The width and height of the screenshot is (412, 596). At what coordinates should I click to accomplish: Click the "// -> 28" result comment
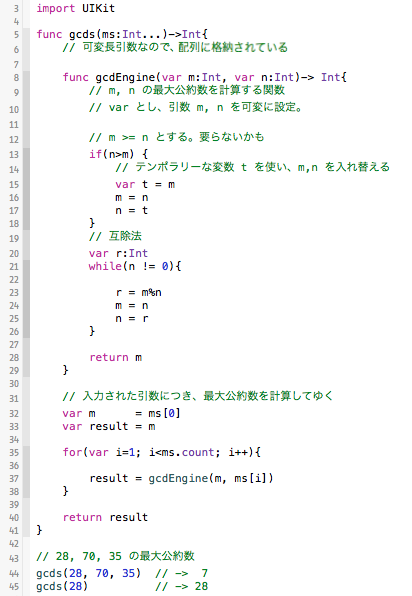(182, 586)
